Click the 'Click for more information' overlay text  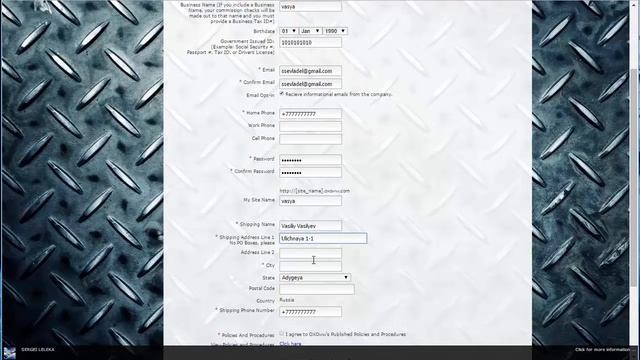[602, 350]
